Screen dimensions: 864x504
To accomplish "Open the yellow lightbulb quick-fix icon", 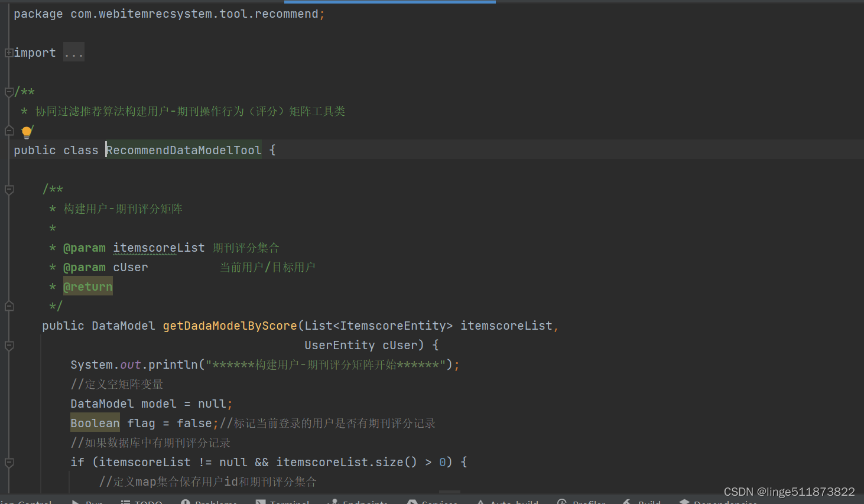I will (x=27, y=132).
